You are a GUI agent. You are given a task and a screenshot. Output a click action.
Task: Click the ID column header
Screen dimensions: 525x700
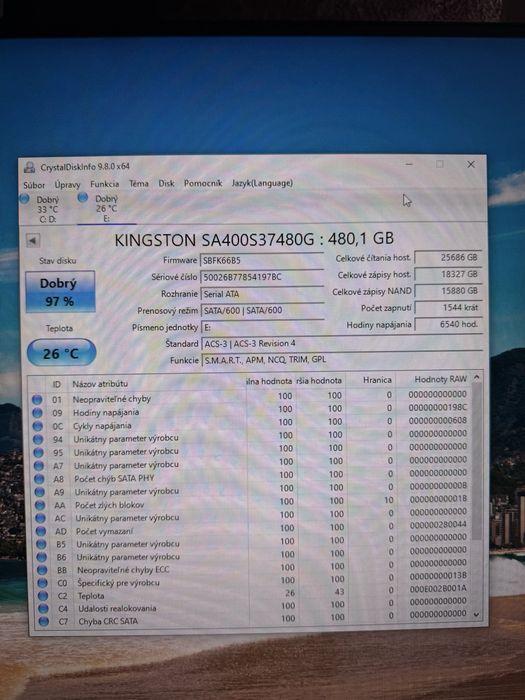[x=56, y=384]
